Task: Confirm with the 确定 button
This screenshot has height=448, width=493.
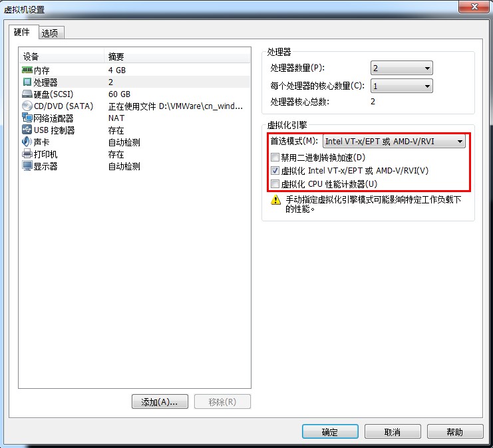Action: coord(330,432)
